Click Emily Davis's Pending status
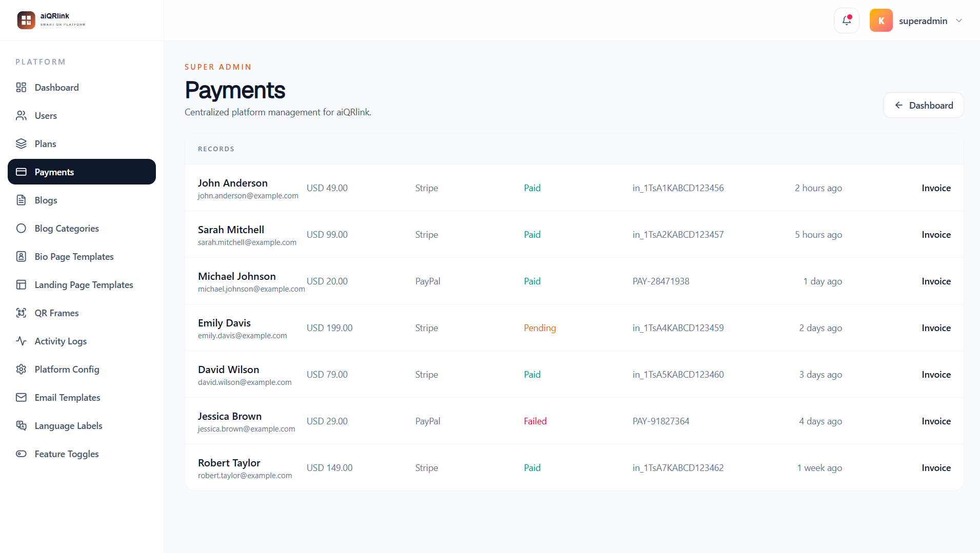 pyautogui.click(x=539, y=328)
